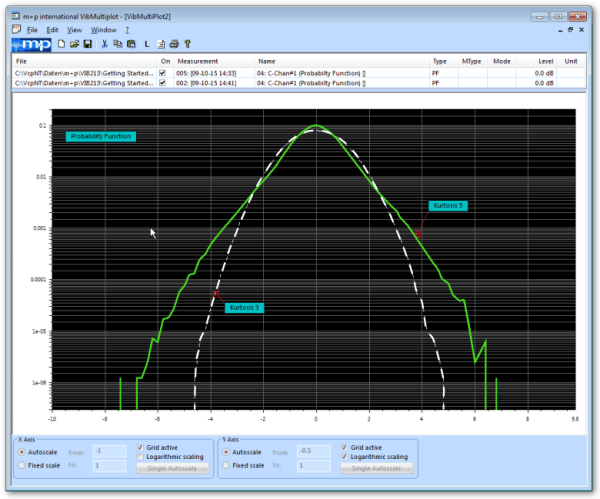
Task: Save using the floppy disk icon
Action: pos(88,44)
